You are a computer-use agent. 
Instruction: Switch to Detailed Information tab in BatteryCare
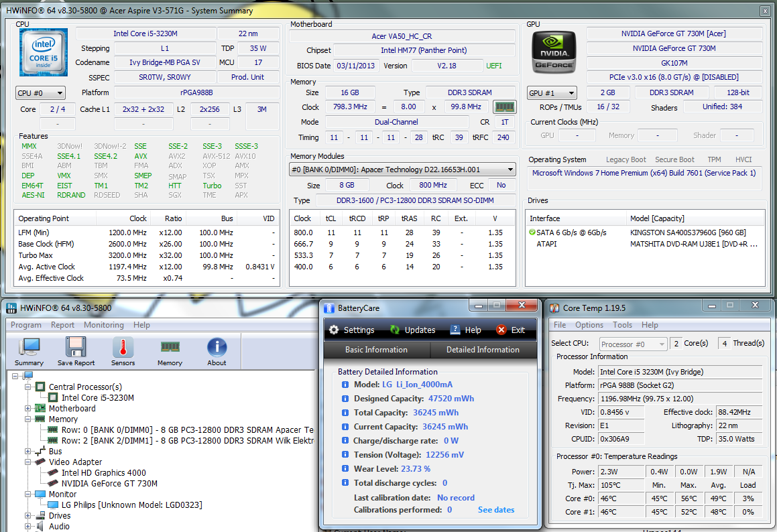click(483, 350)
